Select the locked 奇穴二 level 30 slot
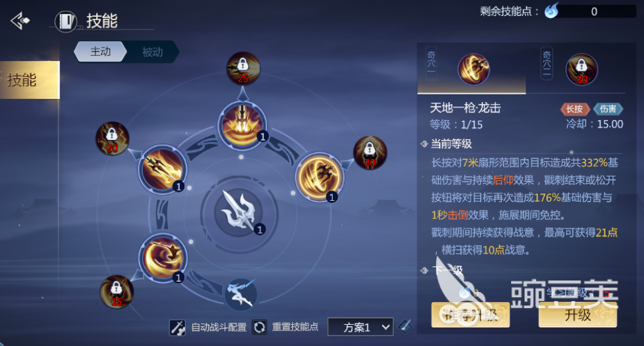644x346 pixels. 581,70
